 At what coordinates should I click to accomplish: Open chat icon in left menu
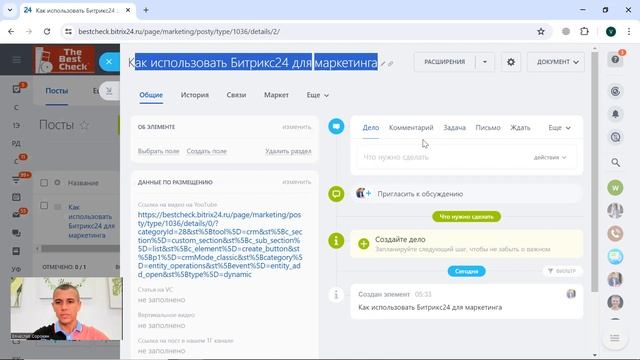[x=16, y=233]
